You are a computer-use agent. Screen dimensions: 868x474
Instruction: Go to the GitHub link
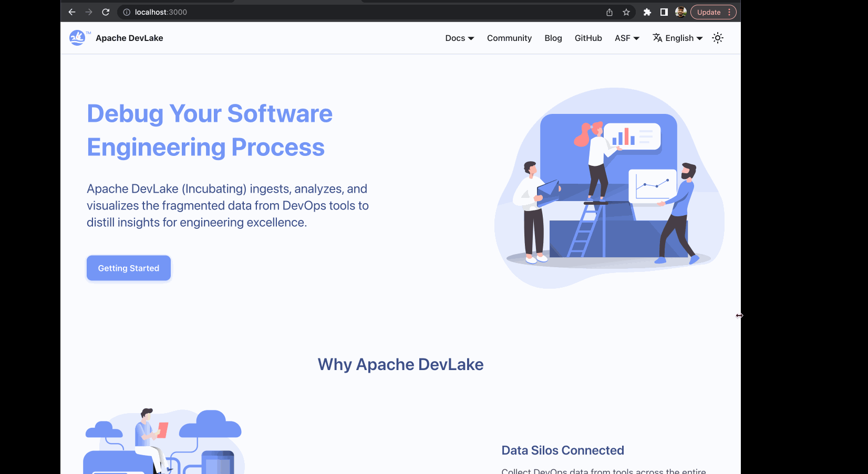588,38
